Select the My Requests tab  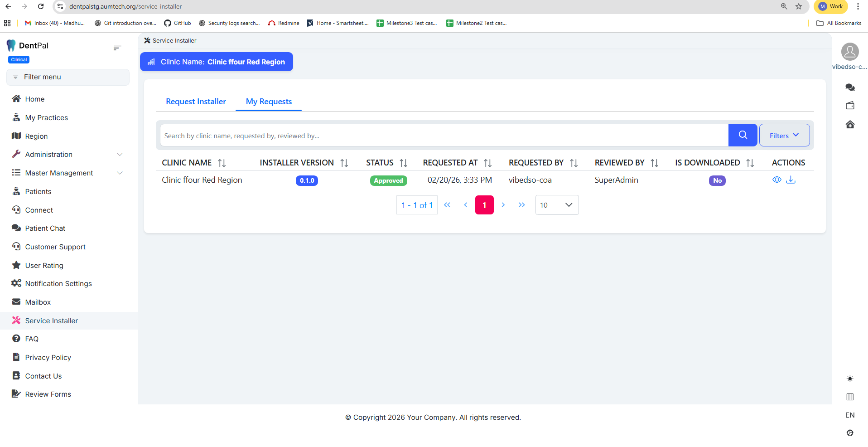click(269, 102)
